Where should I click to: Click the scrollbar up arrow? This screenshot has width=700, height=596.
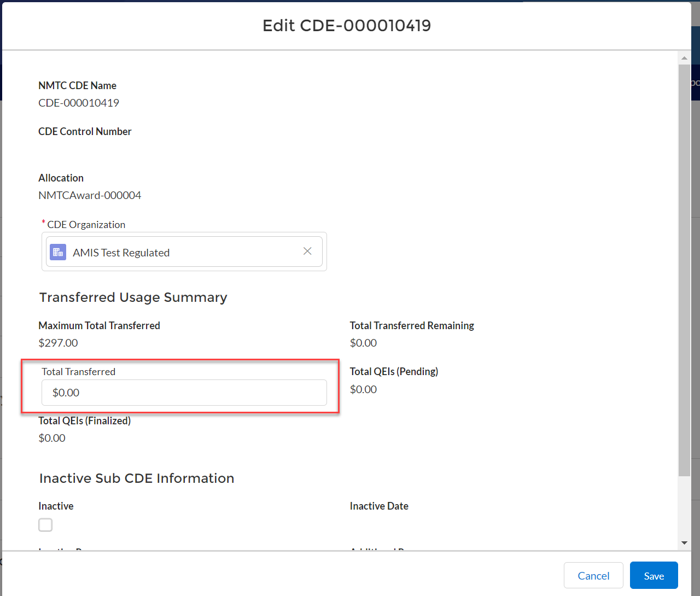[684, 57]
